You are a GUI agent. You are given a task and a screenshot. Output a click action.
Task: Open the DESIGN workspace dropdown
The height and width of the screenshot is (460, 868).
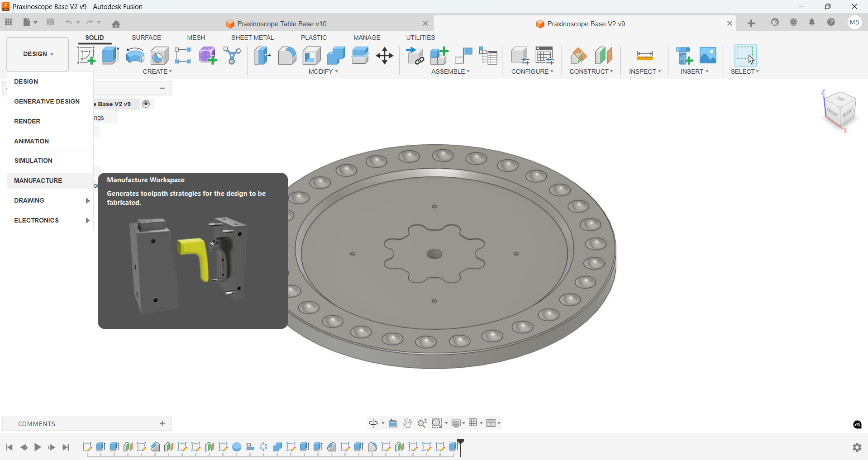click(38, 54)
